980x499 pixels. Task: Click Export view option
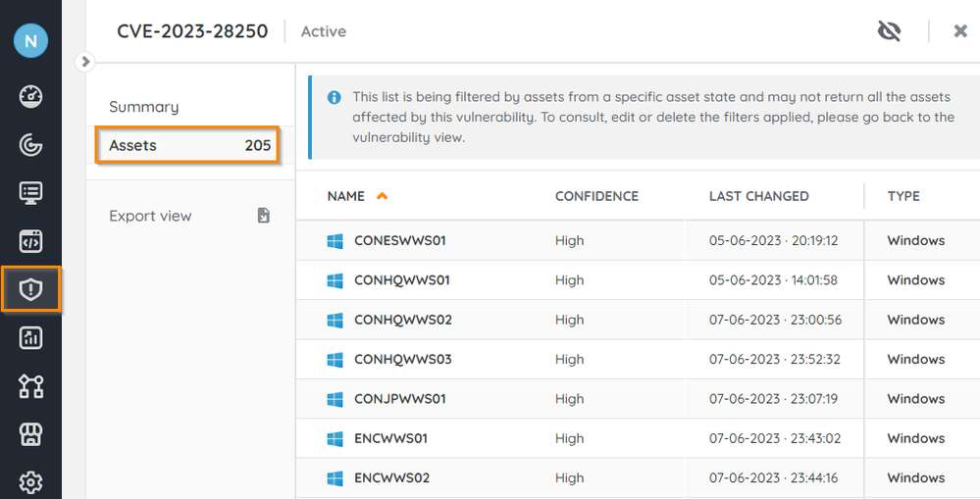pos(150,216)
